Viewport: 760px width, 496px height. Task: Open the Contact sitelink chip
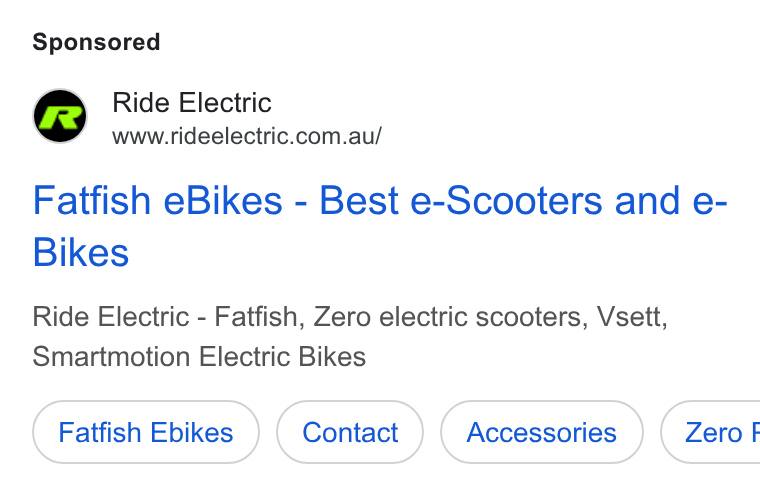pos(350,432)
